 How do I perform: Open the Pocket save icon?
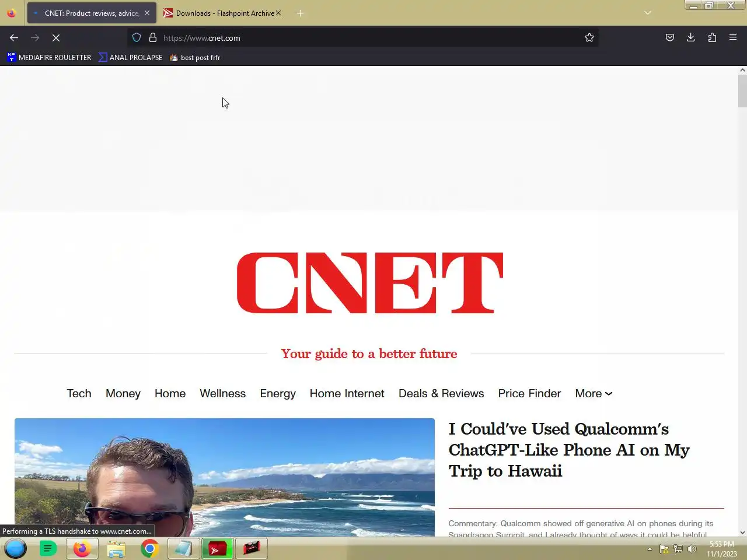coord(670,38)
